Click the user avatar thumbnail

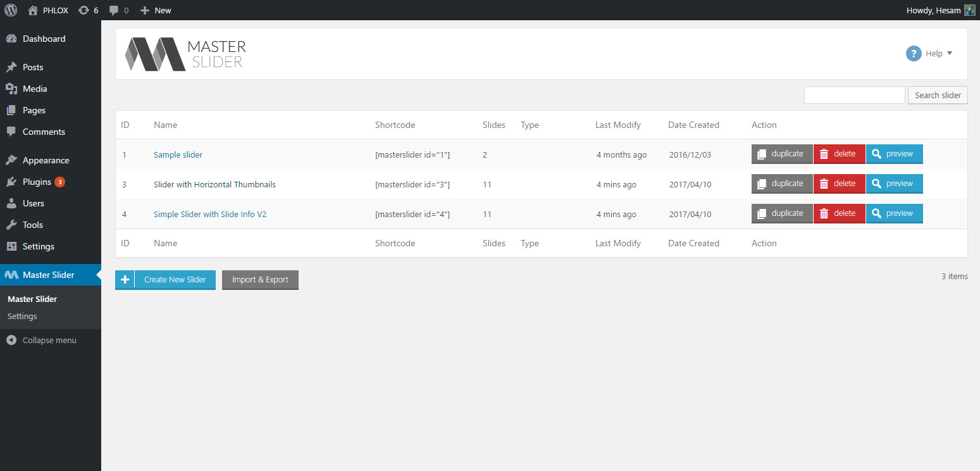coord(970,10)
